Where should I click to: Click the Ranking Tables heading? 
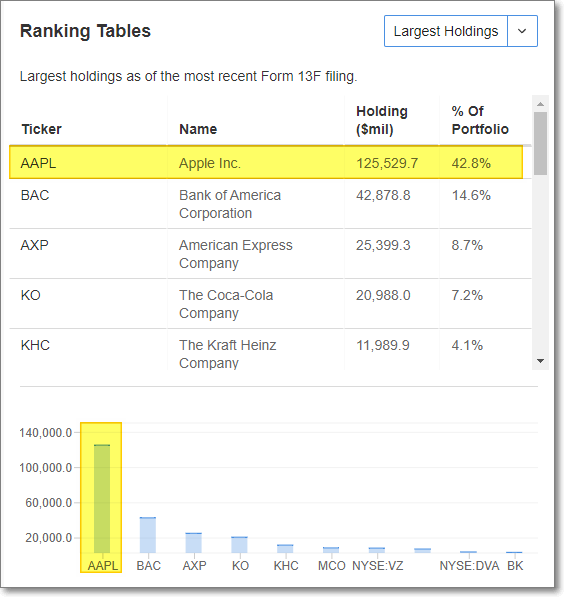[85, 31]
